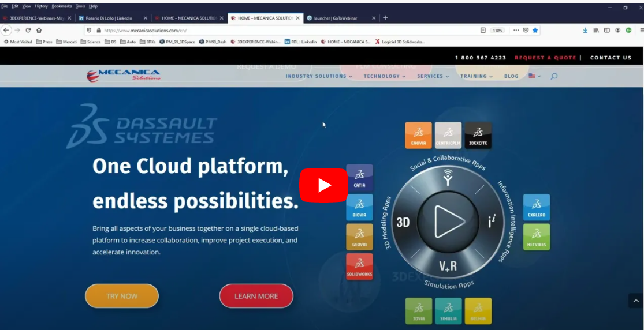Click the site search magnifier icon
Image resolution: width=644 pixels, height=330 pixels.
[554, 76]
